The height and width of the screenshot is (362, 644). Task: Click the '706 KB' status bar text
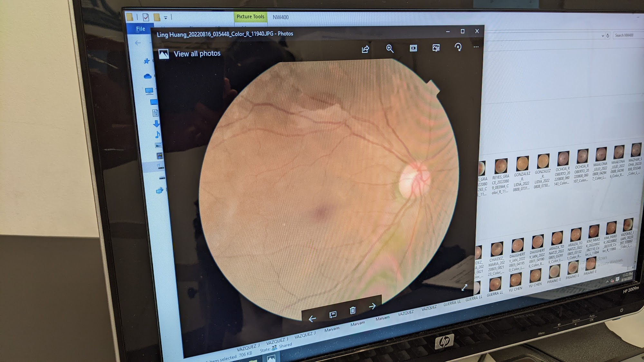[245, 354]
